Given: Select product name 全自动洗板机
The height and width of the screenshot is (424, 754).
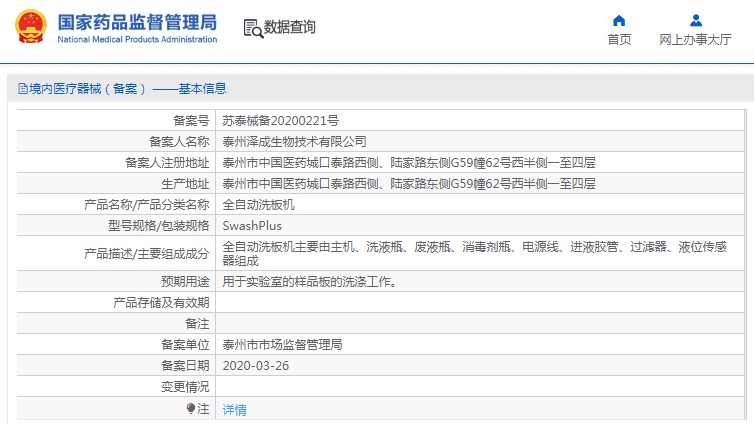Looking at the screenshot, I should [x=258, y=205].
